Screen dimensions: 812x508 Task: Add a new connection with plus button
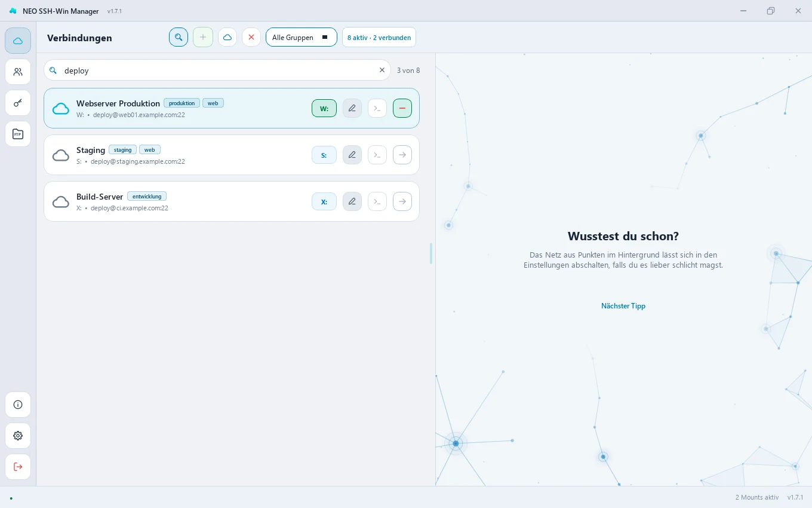pyautogui.click(x=203, y=37)
